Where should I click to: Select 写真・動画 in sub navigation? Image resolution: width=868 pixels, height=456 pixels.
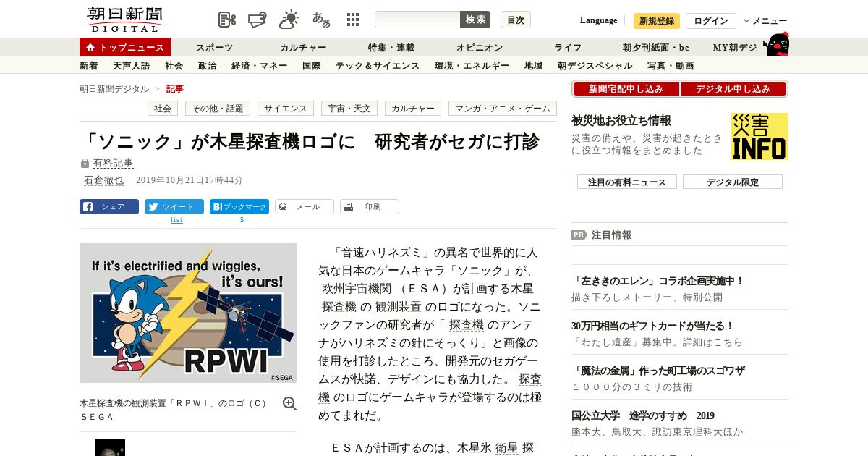click(x=671, y=66)
